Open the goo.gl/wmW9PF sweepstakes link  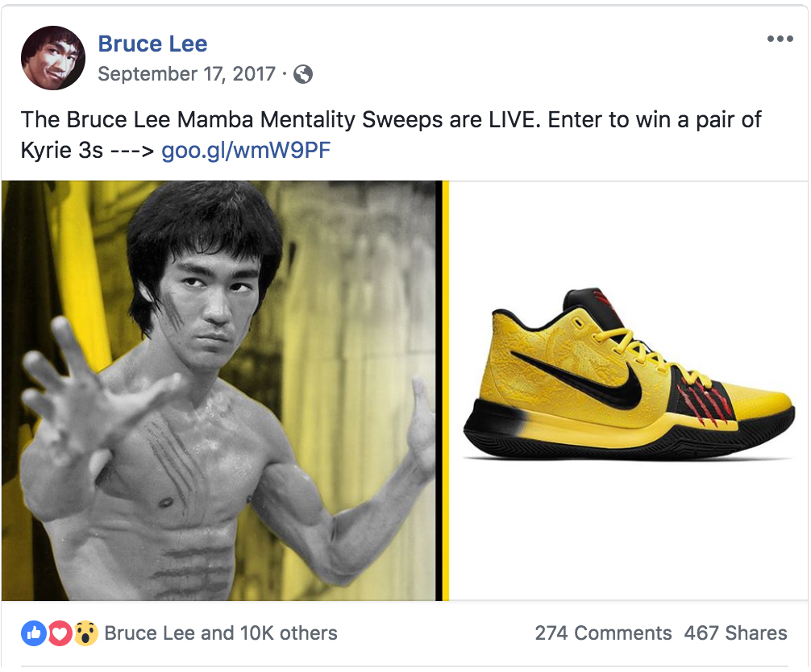246,151
